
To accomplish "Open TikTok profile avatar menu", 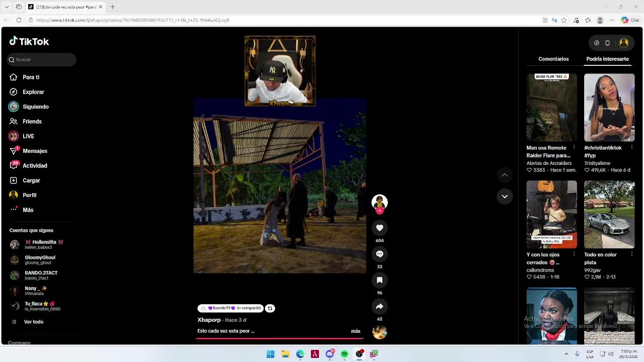I will click(x=624, y=43).
